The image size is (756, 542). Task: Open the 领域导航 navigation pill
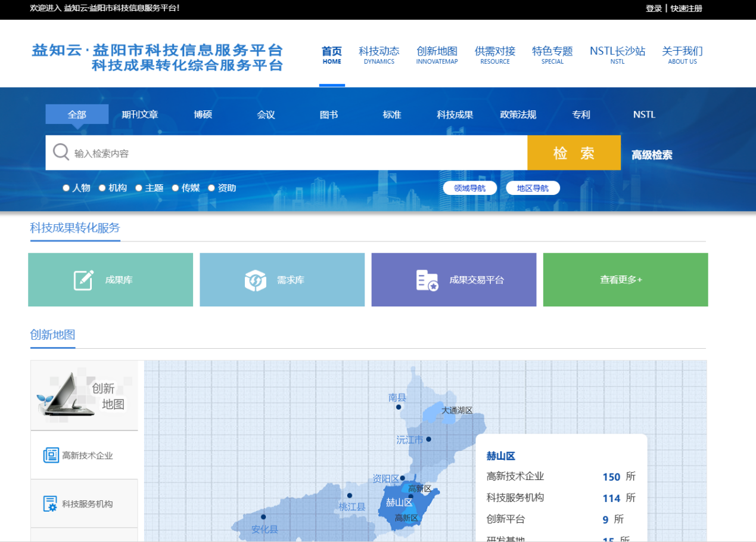point(469,188)
